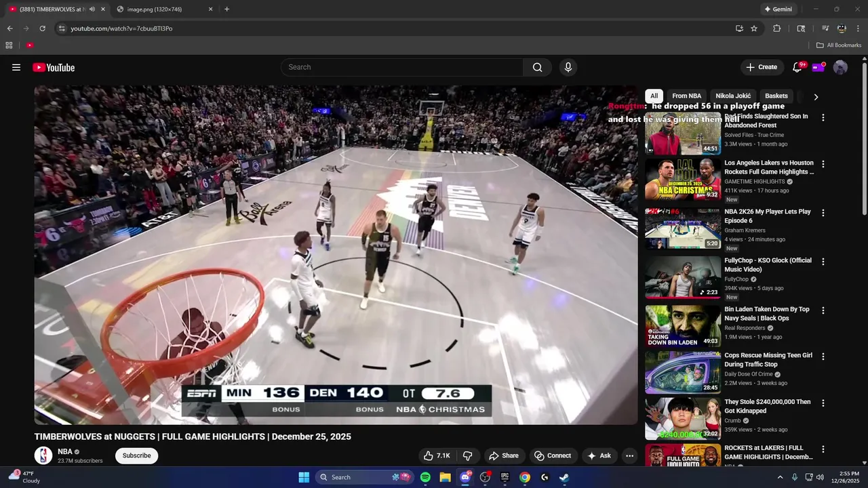Open YouTube notifications bell

pyautogui.click(x=797, y=67)
